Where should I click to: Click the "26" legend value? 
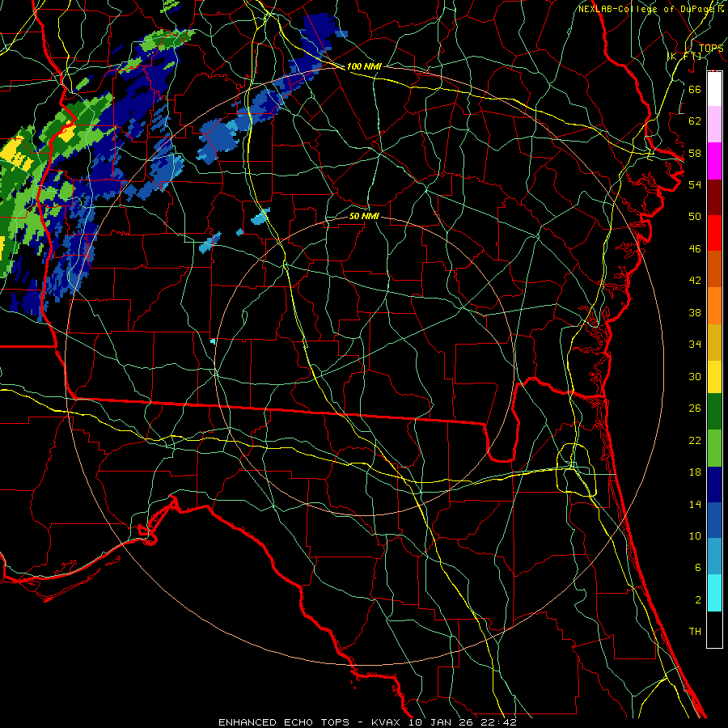click(x=695, y=408)
